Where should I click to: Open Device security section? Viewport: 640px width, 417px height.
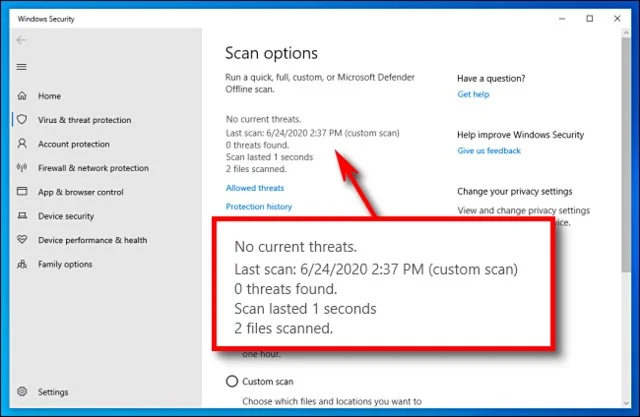[x=66, y=216]
